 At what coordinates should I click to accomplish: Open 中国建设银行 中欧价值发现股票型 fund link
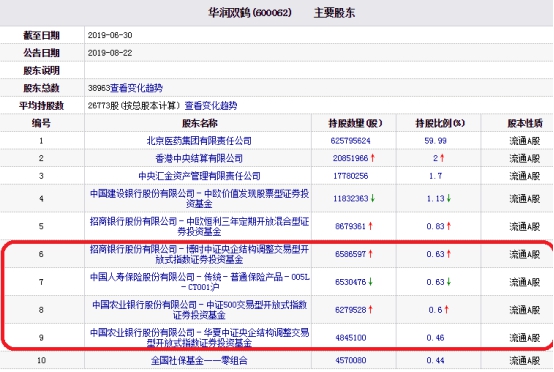tap(199, 199)
